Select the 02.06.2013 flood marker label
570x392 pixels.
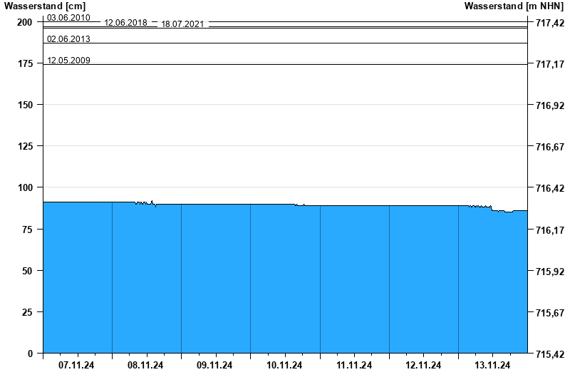coord(68,38)
